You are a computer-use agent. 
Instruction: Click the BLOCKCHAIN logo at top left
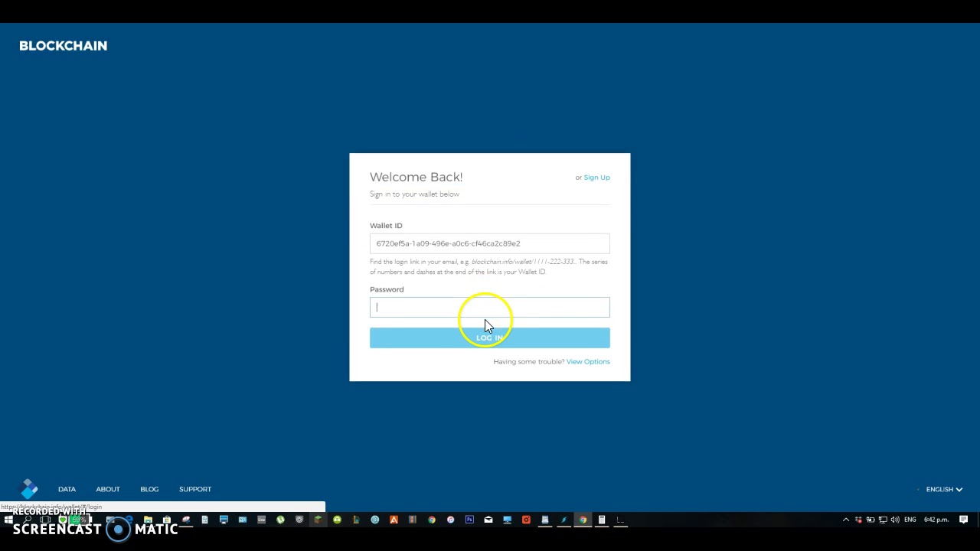[63, 46]
